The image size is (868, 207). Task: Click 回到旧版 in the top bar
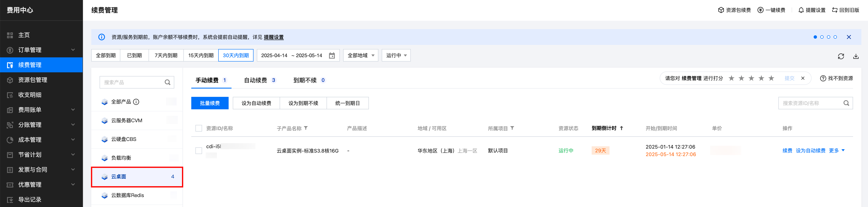point(845,10)
